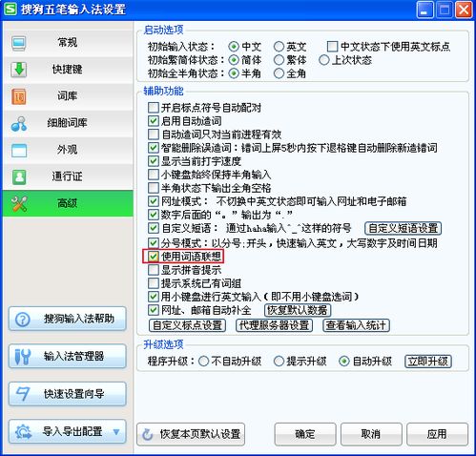The width and height of the screenshot is (476, 456).
Task: Click the 应用 button
Action: (437, 434)
